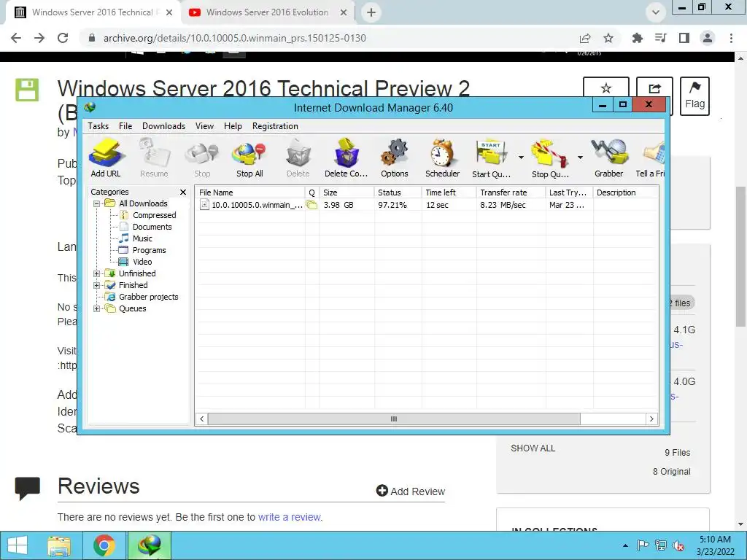Close the Categories panel
Image resolution: width=747 pixels, height=560 pixels.
pos(183,192)
